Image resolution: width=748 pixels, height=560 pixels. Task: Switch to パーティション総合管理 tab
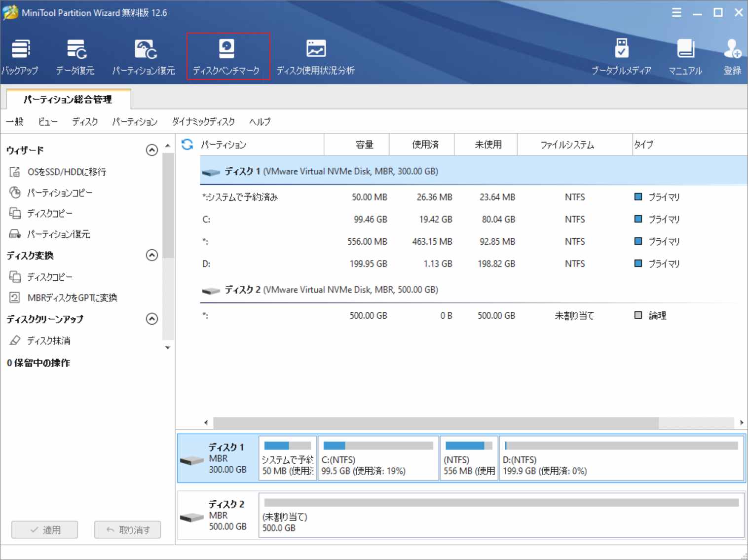[68, 99]
